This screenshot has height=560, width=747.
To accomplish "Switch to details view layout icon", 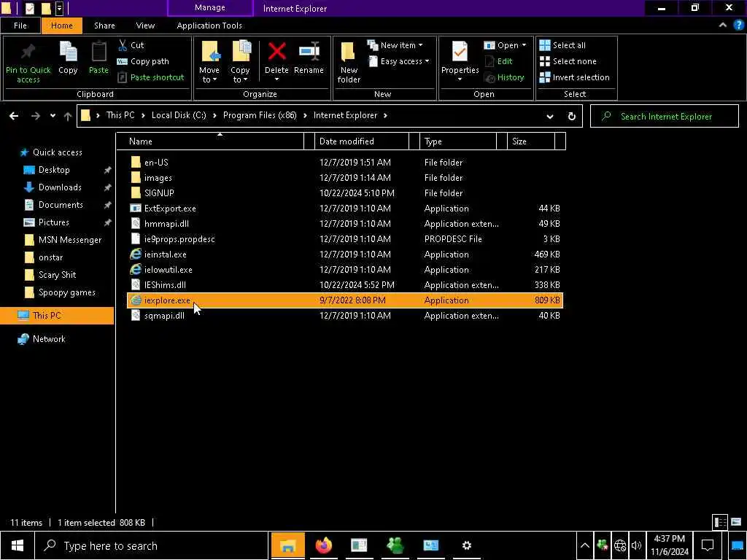I will coord(720,522).
